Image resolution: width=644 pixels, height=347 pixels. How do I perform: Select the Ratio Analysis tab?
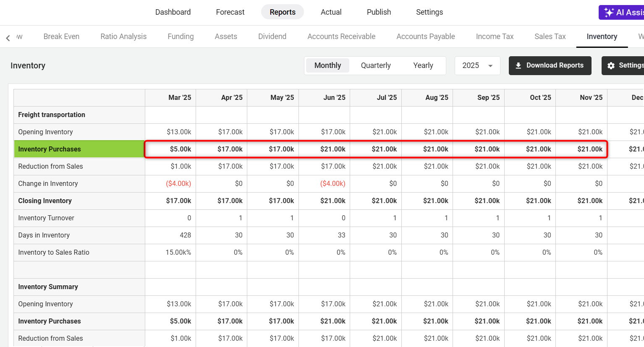point(123,37)
